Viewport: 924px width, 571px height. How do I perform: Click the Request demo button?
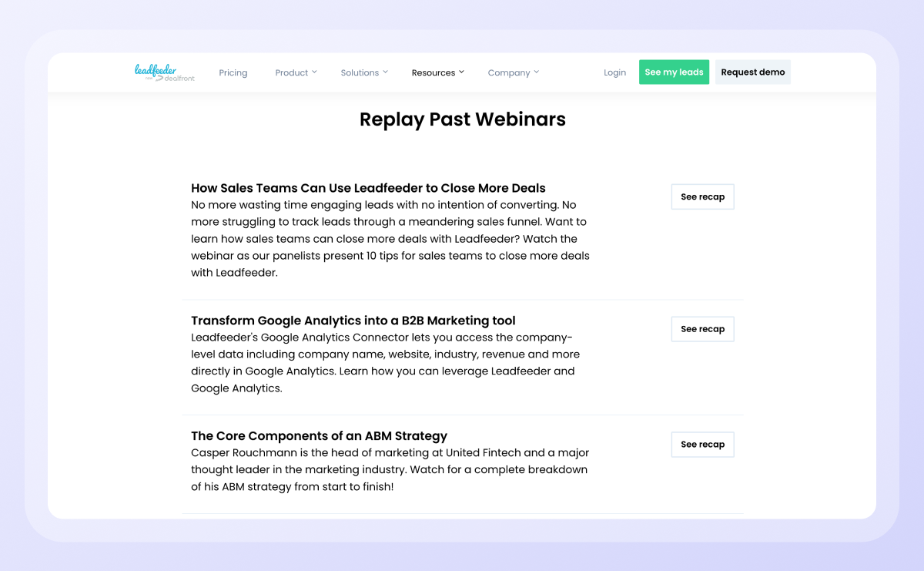coord(753,72)
